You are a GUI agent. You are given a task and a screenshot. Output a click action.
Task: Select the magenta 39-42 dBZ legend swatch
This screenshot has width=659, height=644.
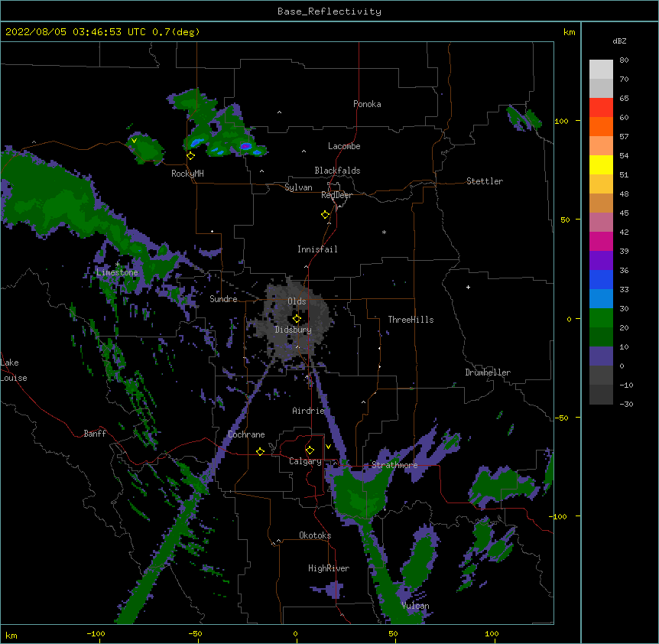click(x=601, y=241)
